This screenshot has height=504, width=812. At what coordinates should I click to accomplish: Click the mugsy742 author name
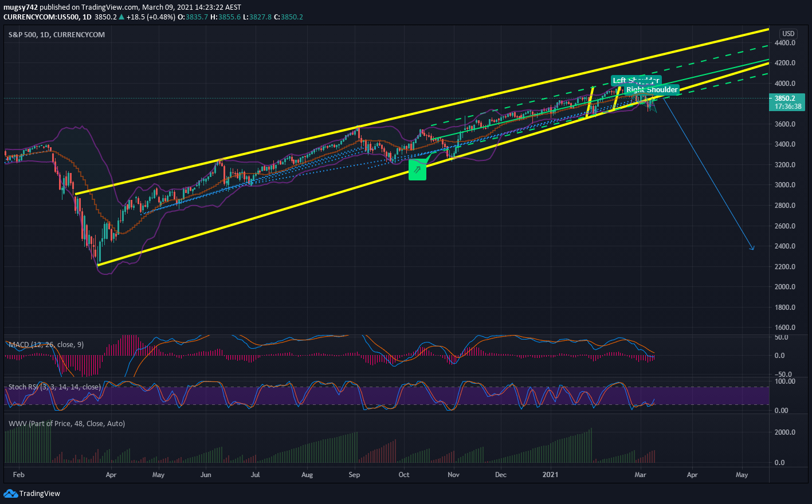coord(21,7)
